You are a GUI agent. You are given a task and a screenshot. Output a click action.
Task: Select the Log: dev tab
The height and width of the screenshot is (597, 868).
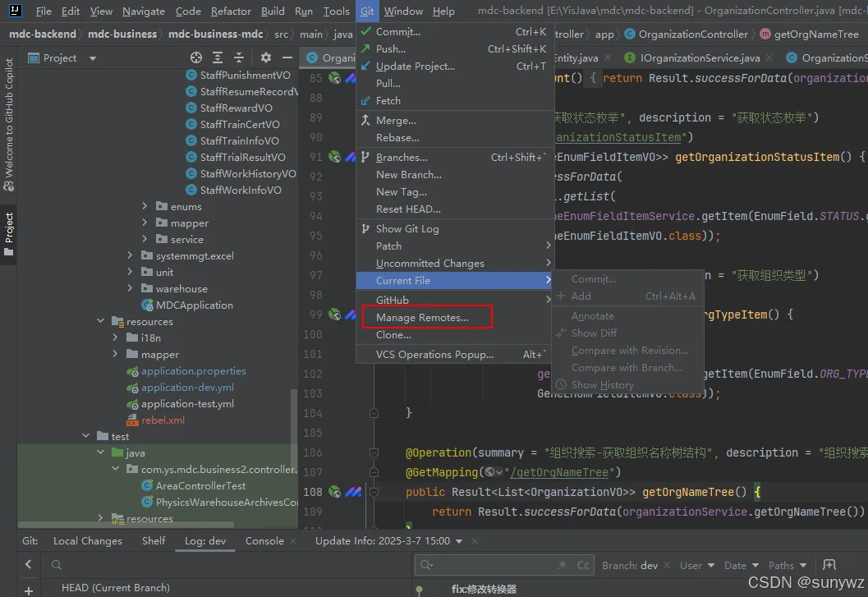click(205, 541)
